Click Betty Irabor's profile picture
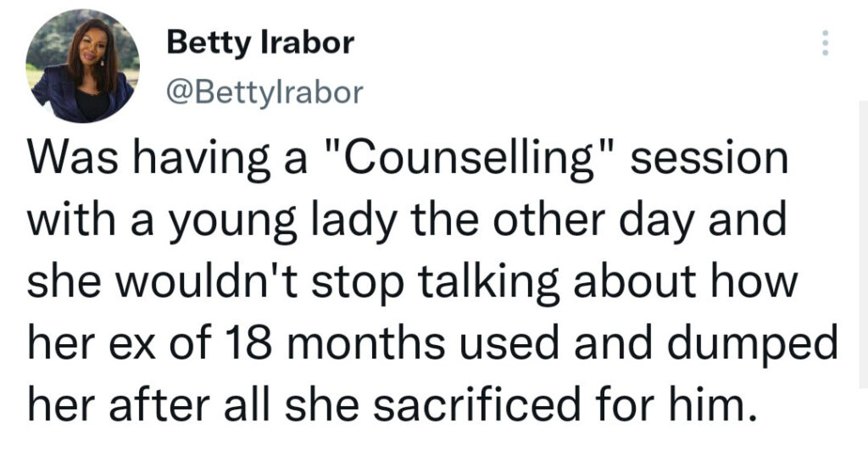 82,66
